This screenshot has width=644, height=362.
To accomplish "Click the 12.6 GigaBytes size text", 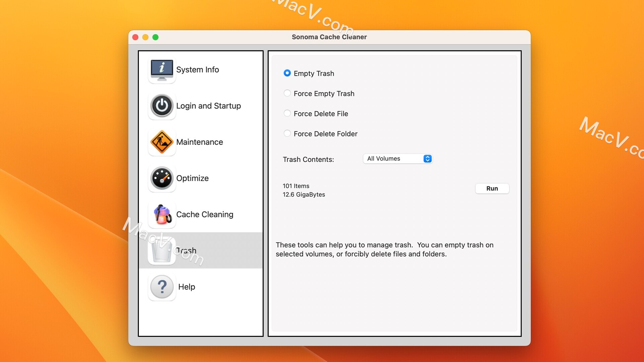I will coord(304,195).
